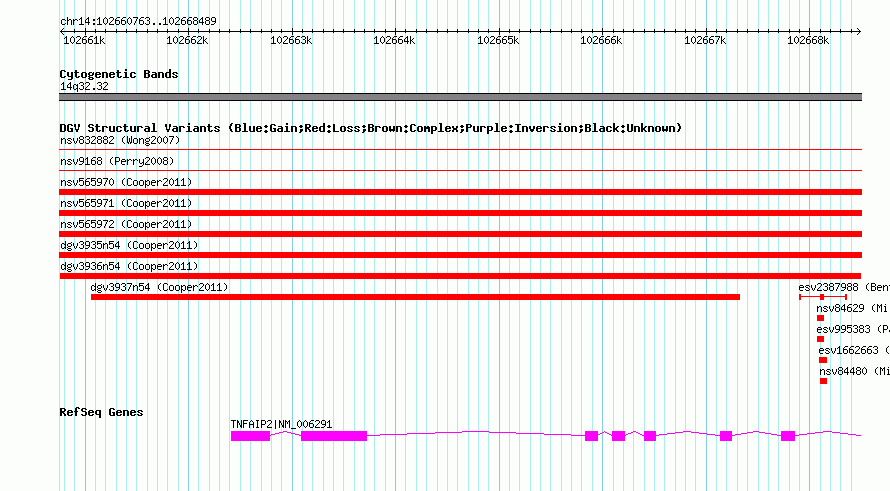Click the 102666k ruler tick label

[601, 40]
